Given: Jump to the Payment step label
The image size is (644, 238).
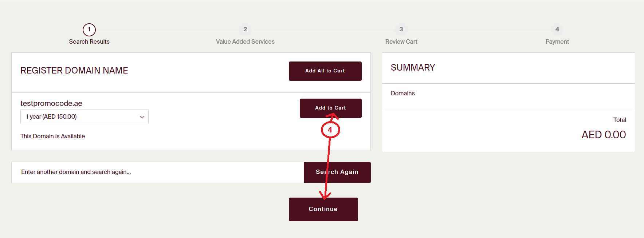Looking at the screenshot, I should [557, 41].
